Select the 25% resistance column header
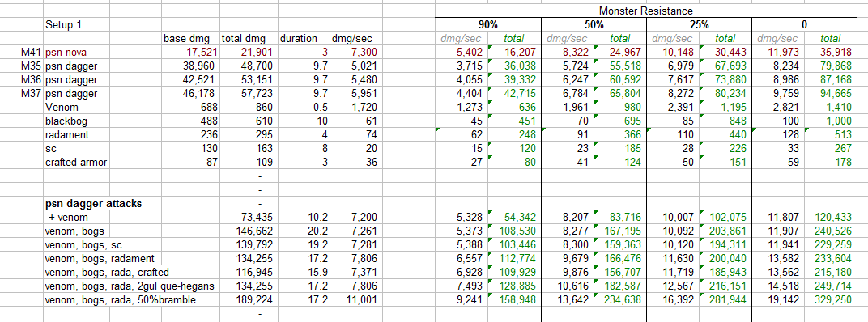 click(x=699, y=25)
